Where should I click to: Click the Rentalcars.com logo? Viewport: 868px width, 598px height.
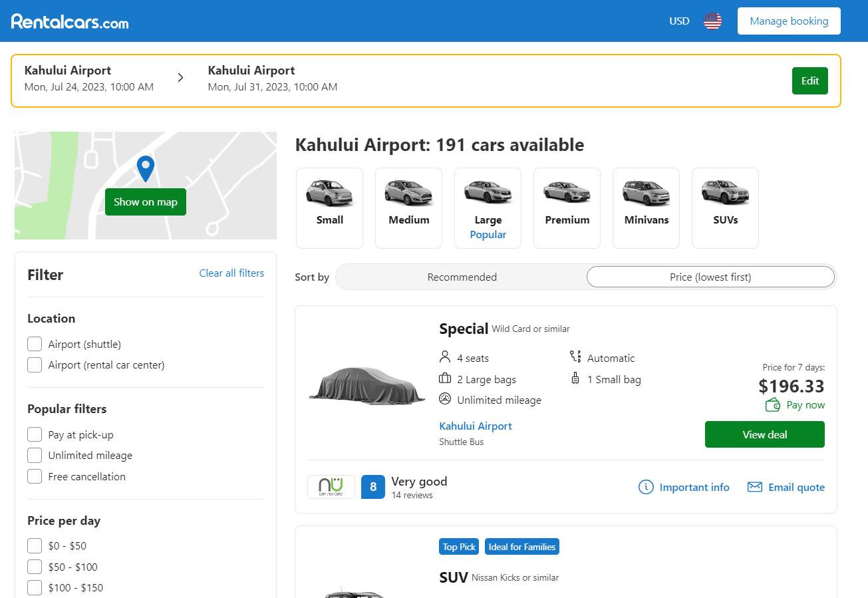(x=70, y=21)
